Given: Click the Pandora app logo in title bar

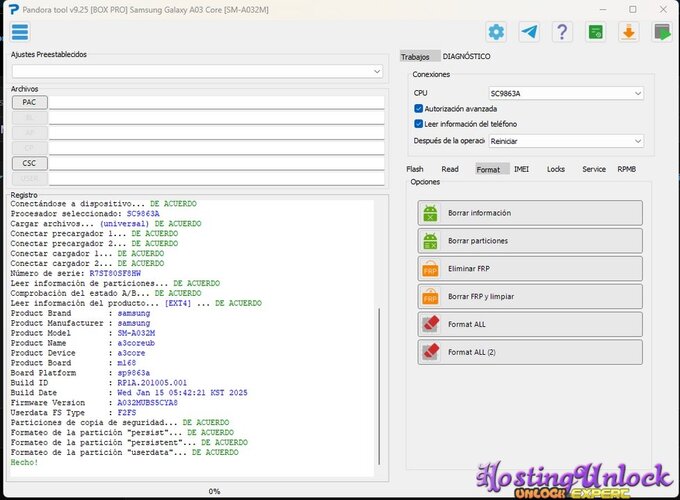Looking at the screenshot, I should [13, 9].
